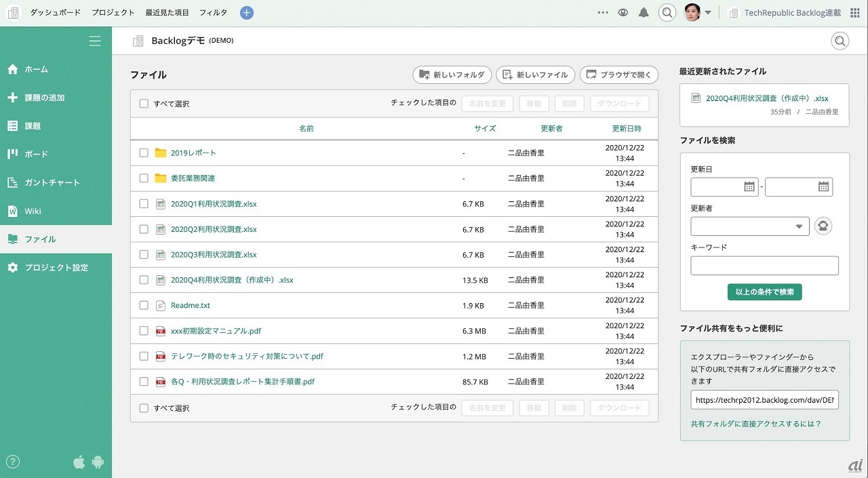Expand the three-dots more menu

coord(603,13)
